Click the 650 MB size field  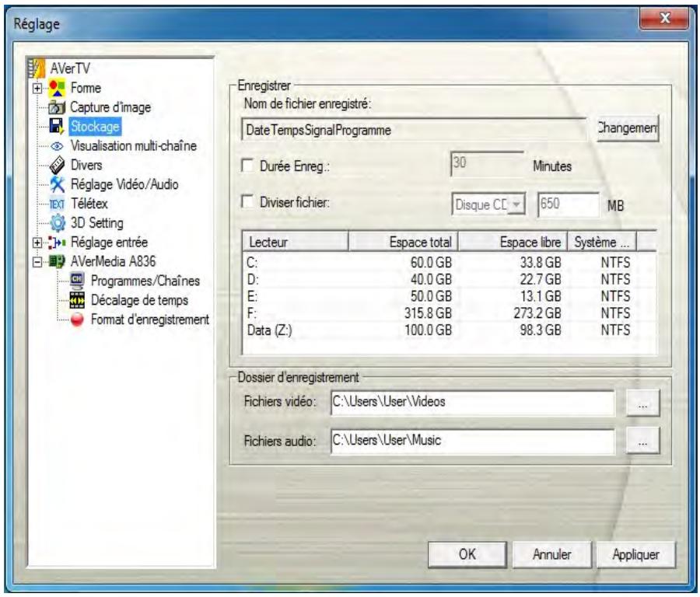pos(569,204)
